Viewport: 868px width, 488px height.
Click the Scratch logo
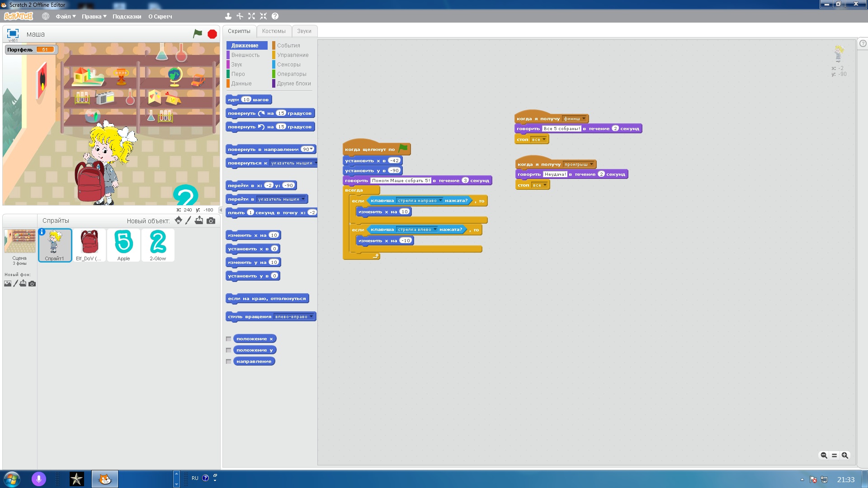point(19,16)
